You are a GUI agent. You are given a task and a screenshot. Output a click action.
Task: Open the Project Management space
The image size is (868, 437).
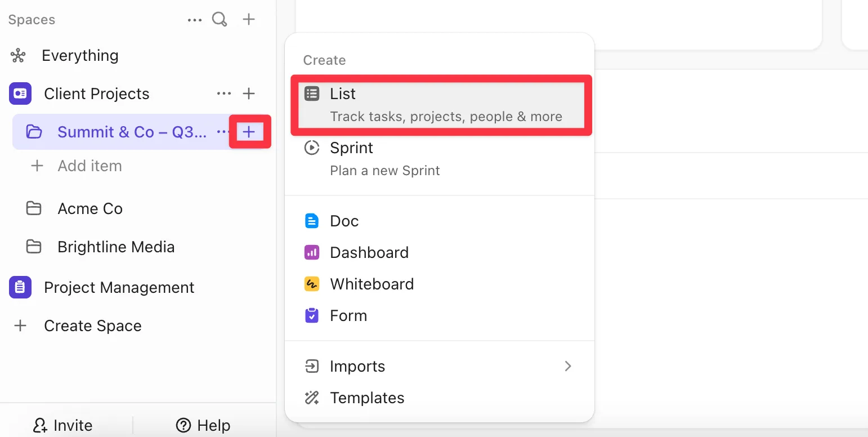[x=119, y=287]
